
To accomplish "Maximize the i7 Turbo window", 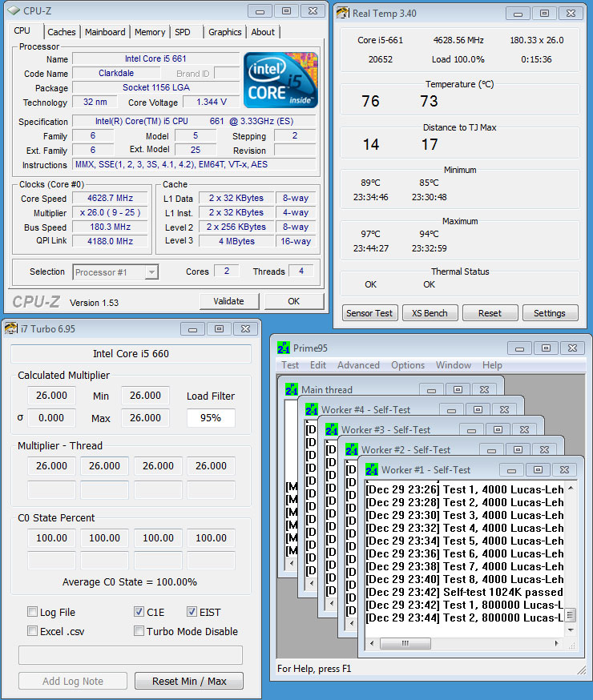I will pyautogui.click(x=219, y=329).
